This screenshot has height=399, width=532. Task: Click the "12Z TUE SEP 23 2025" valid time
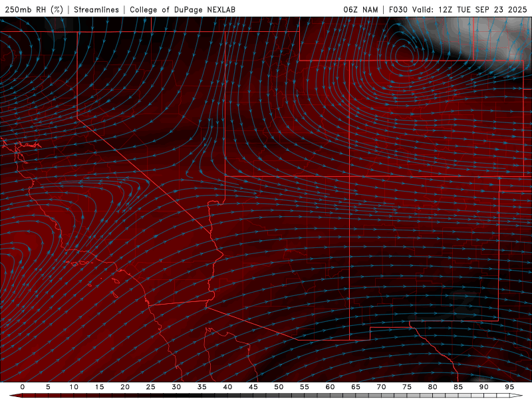point(483,9)
